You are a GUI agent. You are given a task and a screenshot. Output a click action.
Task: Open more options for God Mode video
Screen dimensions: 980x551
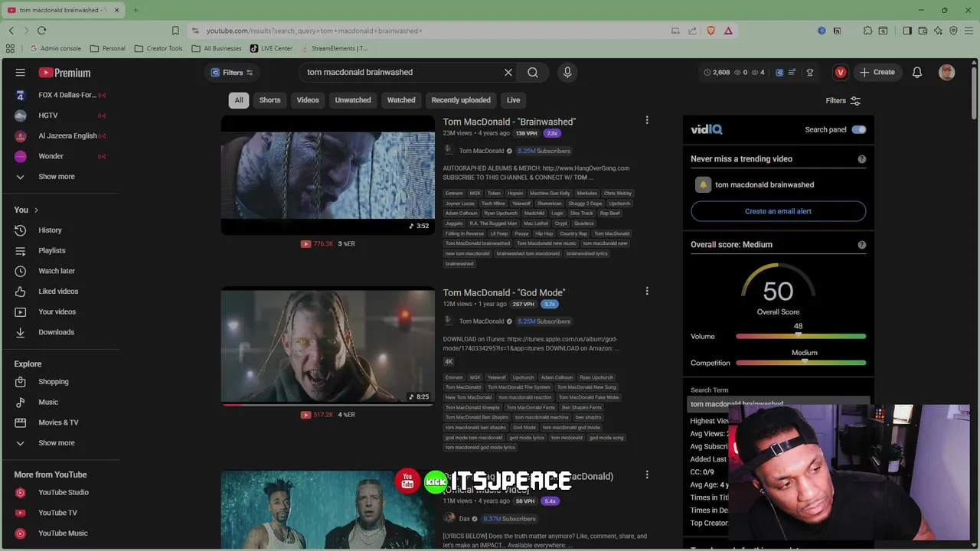coord(647,291)
